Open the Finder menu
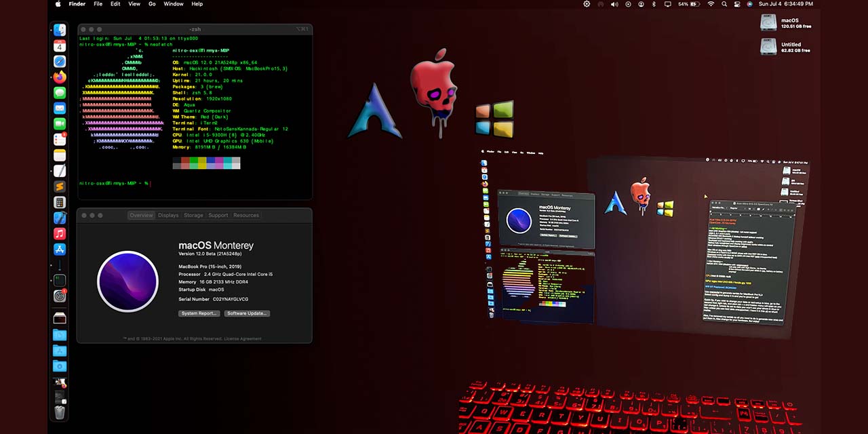 coord(77,4)
